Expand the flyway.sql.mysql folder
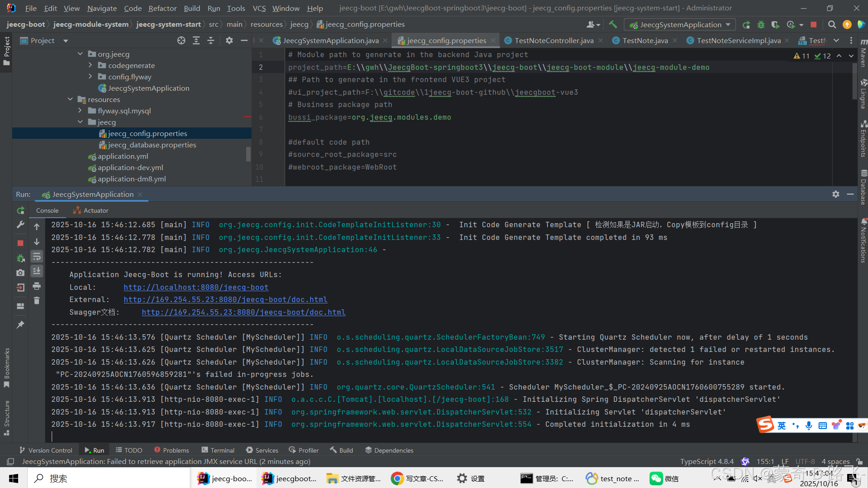The width and height of the screenshot is (868, 488). [x=80, y=111]
